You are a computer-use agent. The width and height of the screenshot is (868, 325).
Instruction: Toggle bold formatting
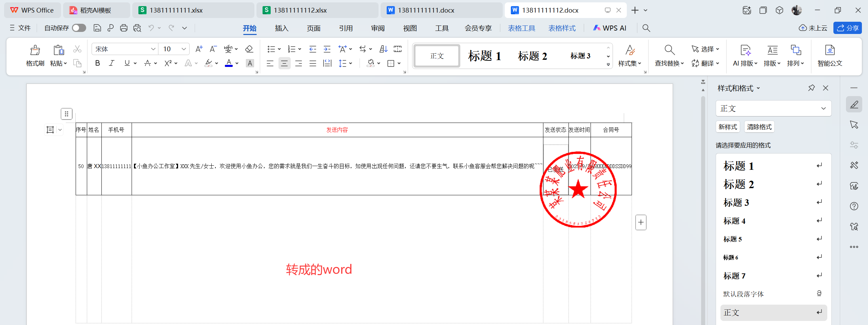click(98, 64)
